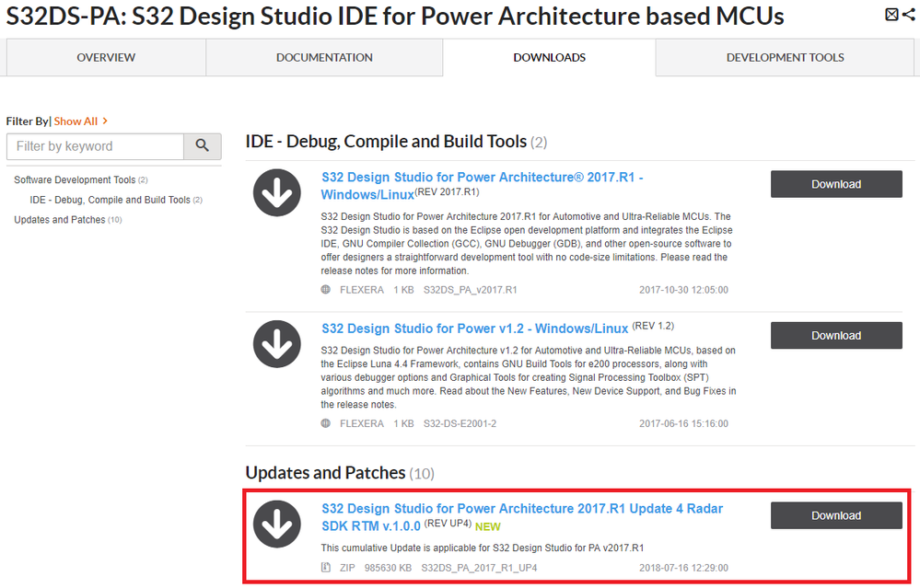Select Software Development Tools filter category
This screenshot has width=920, height=588.
[75, 180]
